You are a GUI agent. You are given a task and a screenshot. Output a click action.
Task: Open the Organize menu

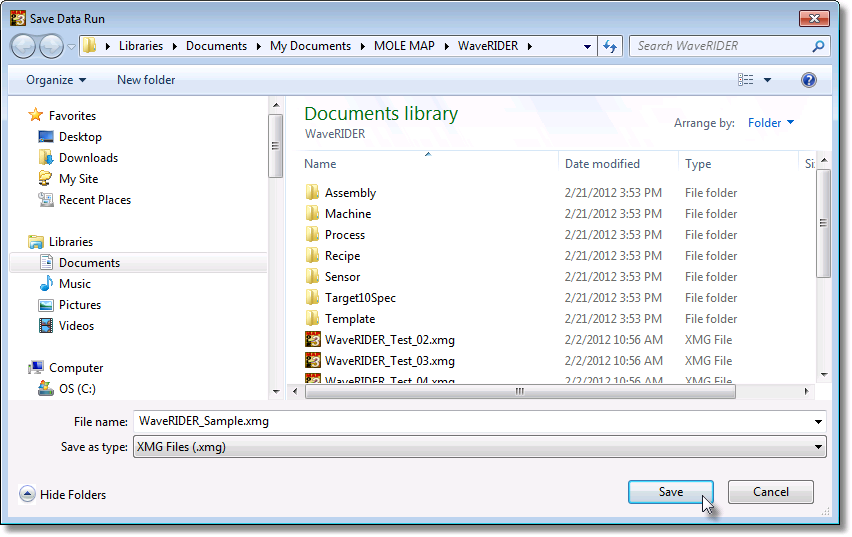point(56,80)
